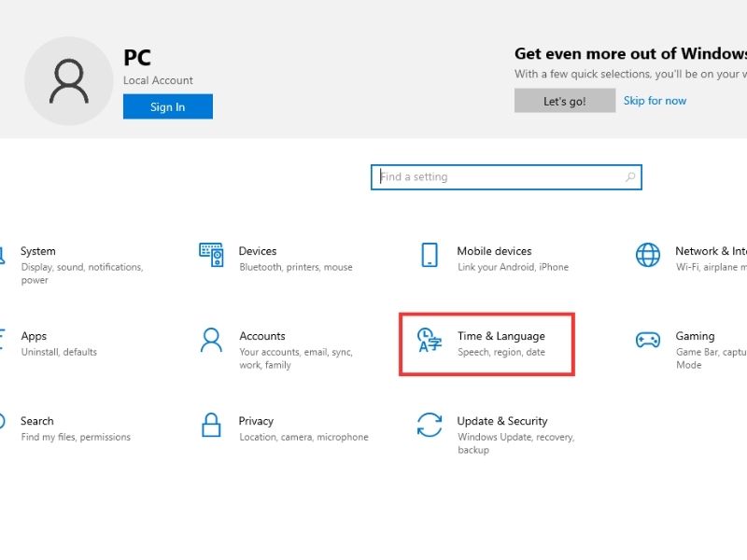The image size is (747, 560).
Task: Click the Privacy padlock icon
Action: tap(211, 425)
